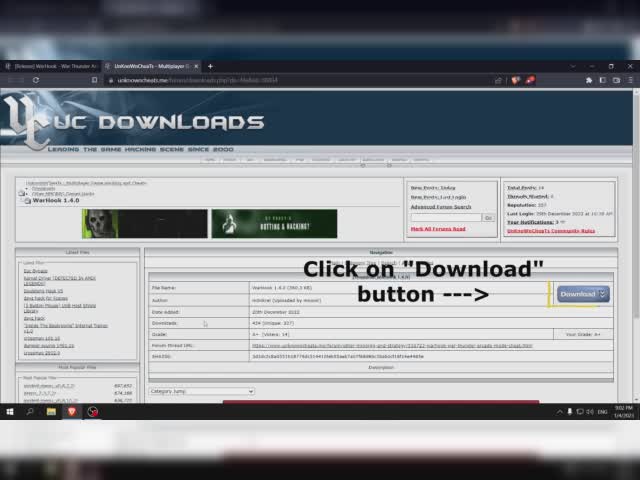
Task: Click the New Posts: Today link
Action: pyautogui.click(x=433, y=188)
